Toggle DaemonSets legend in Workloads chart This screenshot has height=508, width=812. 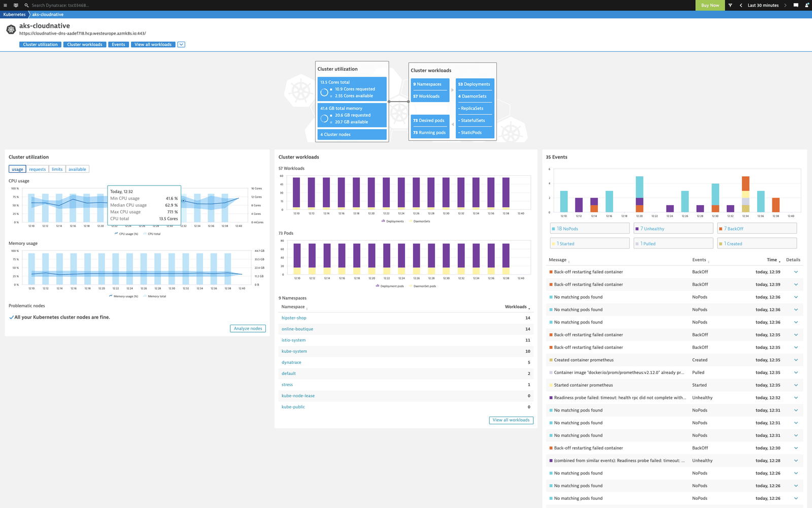coord(420,221)
